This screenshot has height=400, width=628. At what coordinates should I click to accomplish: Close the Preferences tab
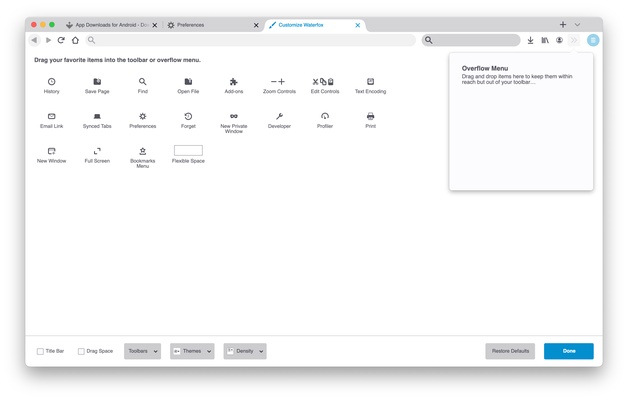pyautogui.click(x=256, y=25)
